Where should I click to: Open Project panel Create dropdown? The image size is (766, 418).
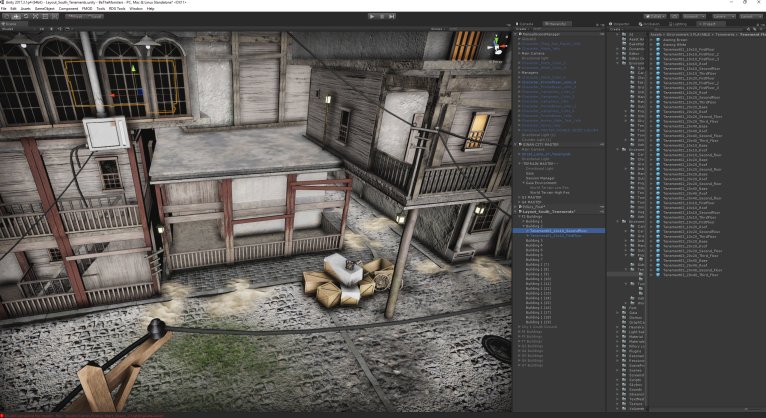(x=616, y=29)
